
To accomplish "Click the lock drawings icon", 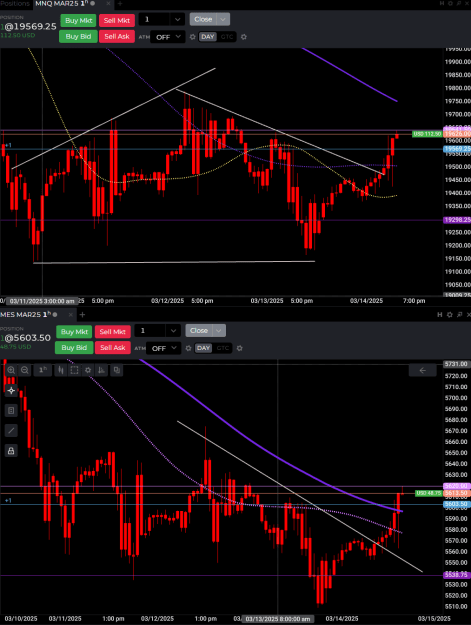I will pos(11,451).
